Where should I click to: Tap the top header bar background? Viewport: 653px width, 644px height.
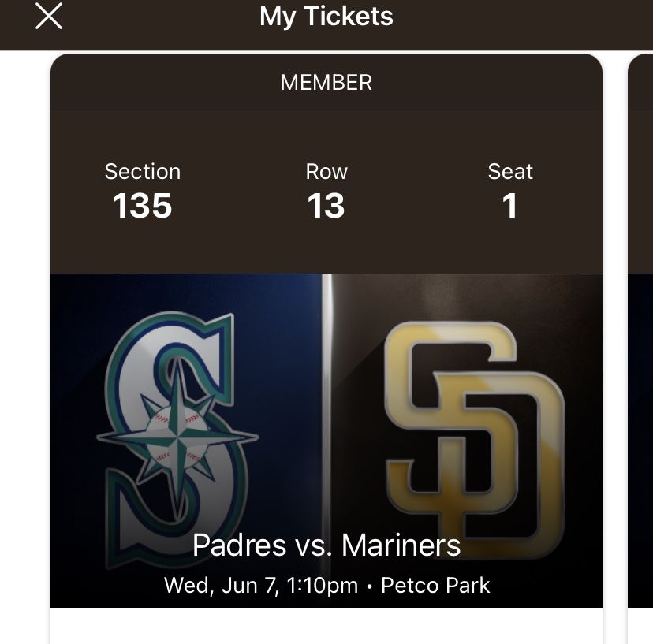513,24
